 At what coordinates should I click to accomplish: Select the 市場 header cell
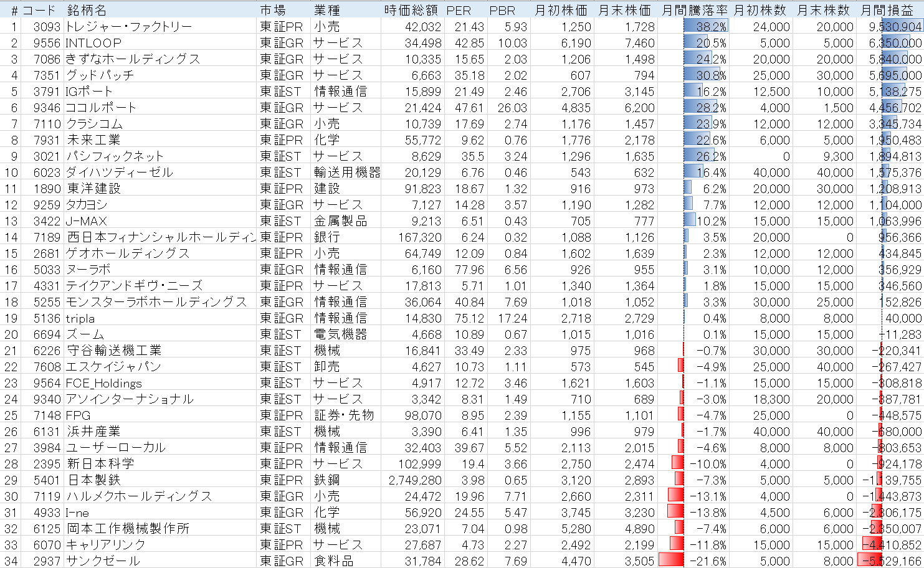click(x=283, y=11)
